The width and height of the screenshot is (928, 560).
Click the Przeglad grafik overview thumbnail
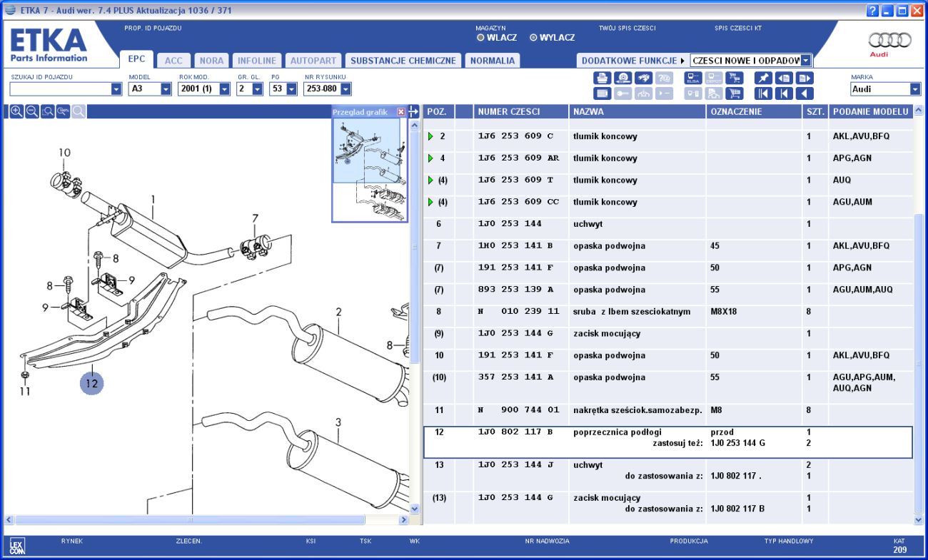pyautogui.click(x=369, y=170)
